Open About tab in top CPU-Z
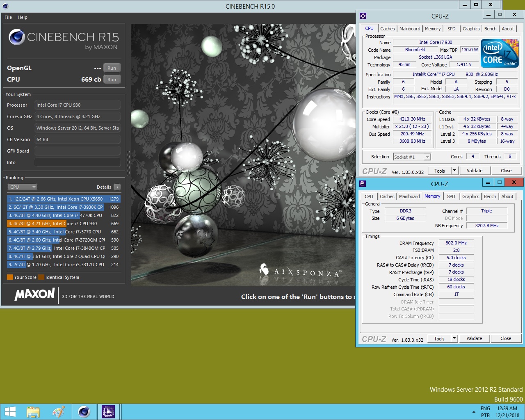525x420 pixels. click(508, 29)
